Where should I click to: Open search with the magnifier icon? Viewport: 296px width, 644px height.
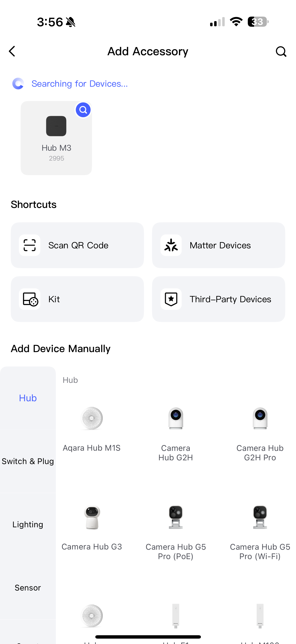point(281,51)
